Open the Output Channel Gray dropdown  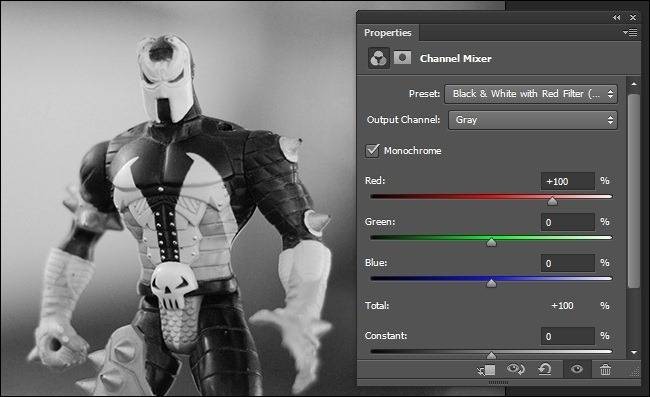pyautogui.click(x=533, y=120)
